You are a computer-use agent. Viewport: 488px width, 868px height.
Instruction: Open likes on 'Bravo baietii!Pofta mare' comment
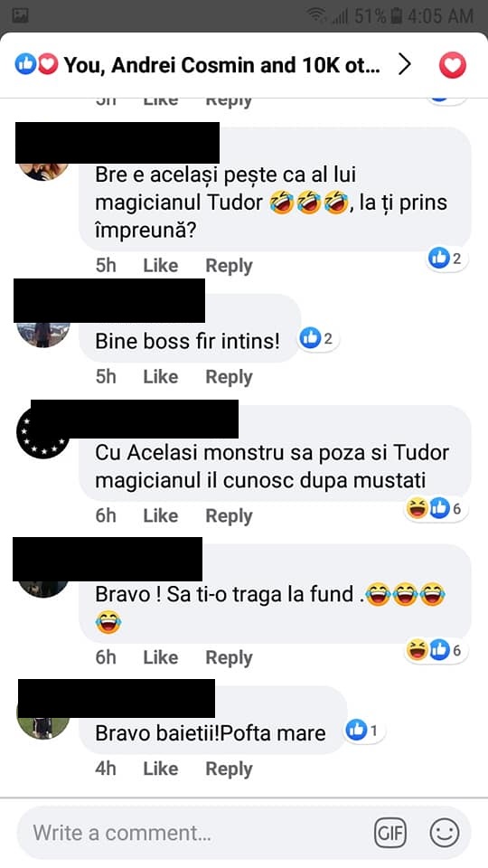[364, 731]
